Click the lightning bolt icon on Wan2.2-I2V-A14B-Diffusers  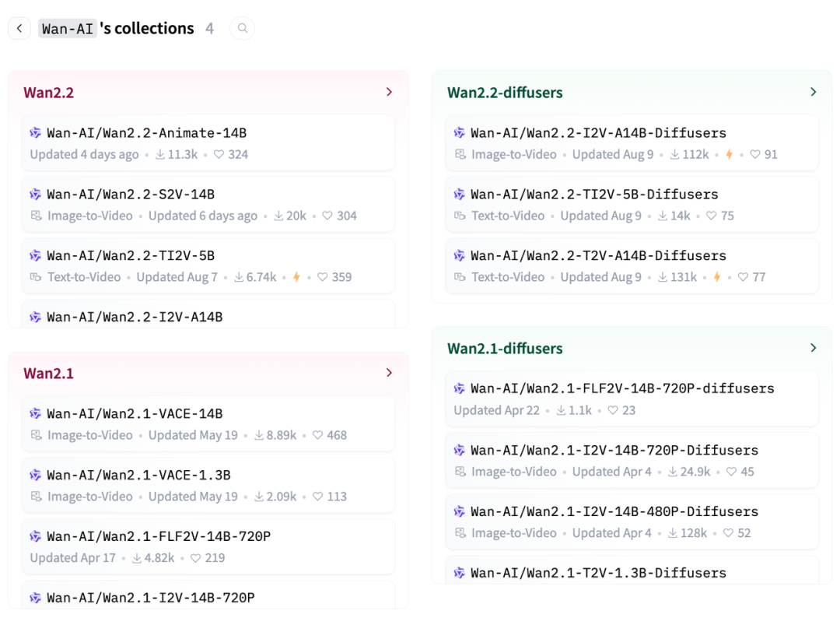point(729,154)
